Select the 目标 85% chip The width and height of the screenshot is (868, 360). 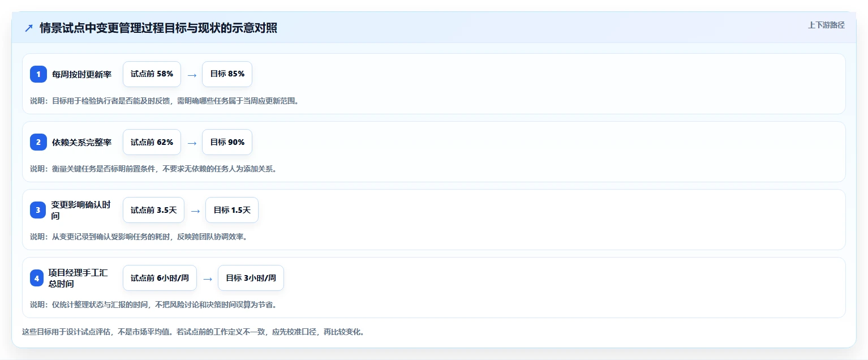(227, 74)
